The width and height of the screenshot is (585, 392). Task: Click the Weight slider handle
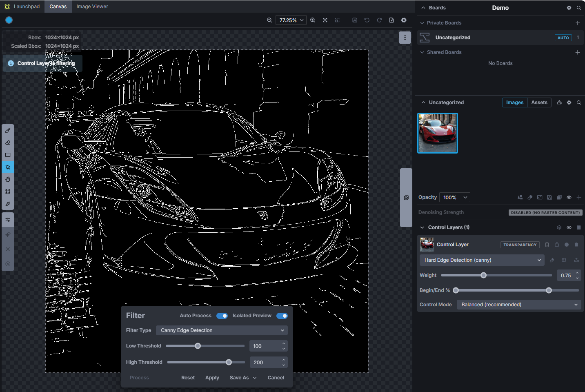click(483, 275)
